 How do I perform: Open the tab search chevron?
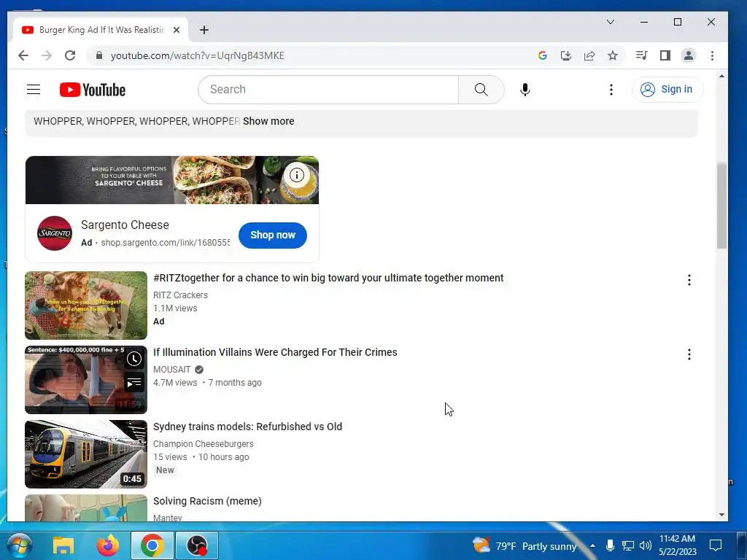pos(611,22)
